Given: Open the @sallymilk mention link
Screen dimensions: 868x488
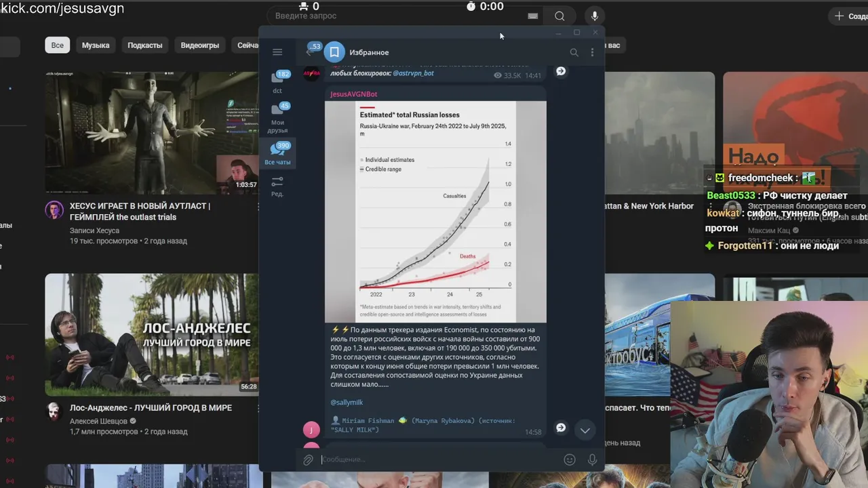Looking at the screenshot, I should click(347, 403).
